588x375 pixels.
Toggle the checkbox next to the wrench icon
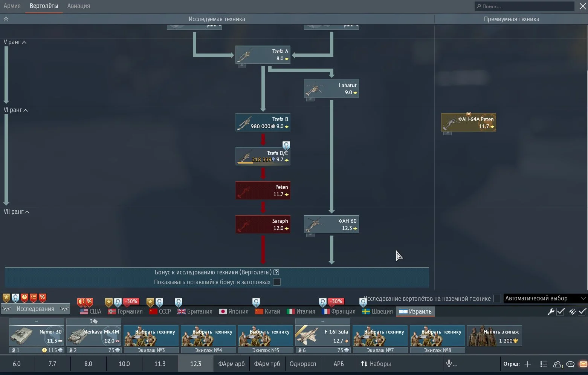coord(561,311)
